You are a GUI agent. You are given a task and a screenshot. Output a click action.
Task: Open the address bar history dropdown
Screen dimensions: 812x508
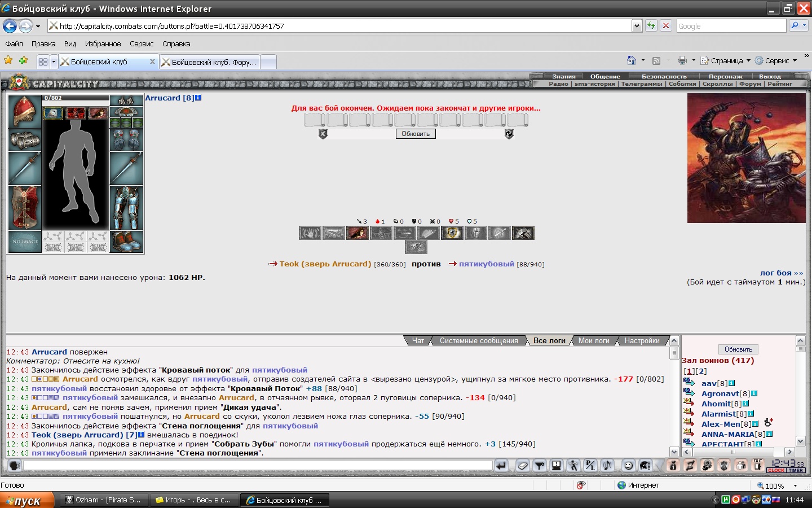pyautogui.click(x=637, y=25)
